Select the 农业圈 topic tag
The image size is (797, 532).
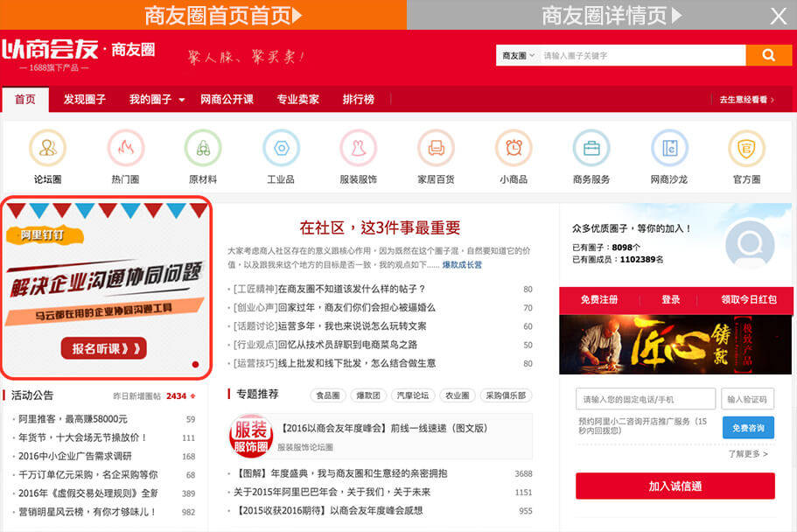[x=458, y=395]
